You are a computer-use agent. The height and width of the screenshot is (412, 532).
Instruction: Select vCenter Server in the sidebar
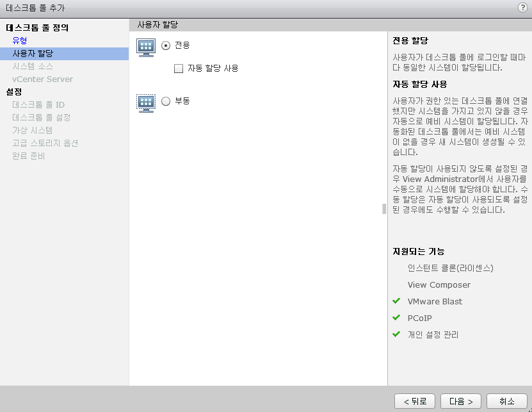point(42,79)
